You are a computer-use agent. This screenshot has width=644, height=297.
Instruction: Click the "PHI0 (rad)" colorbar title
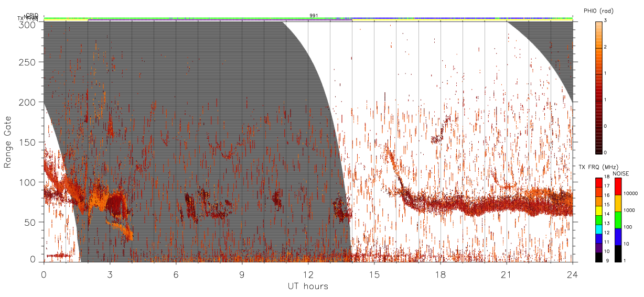(x=598, y=11)
